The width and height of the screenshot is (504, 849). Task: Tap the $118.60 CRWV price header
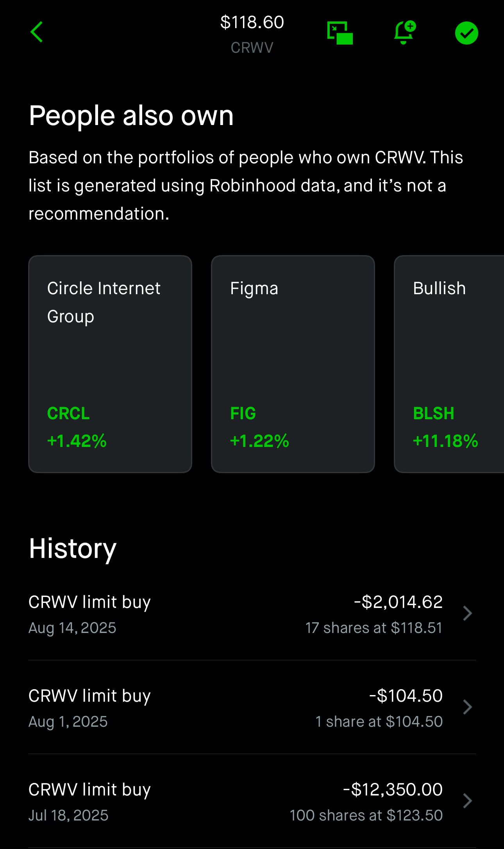tap(252, 34)
